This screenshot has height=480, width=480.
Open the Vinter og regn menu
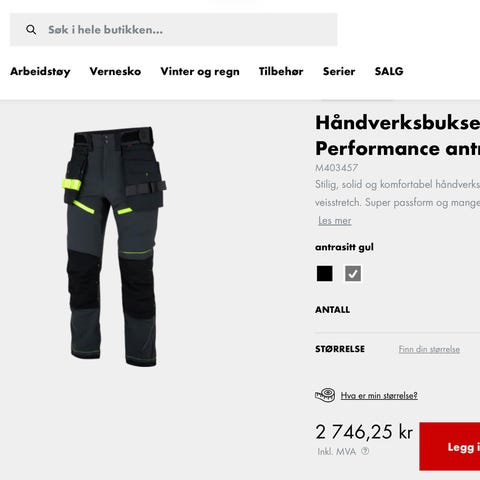coord(200,71)
